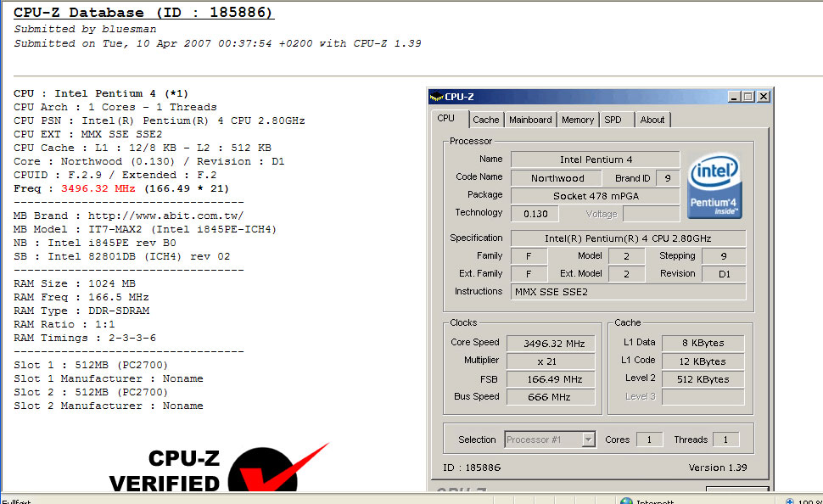Click the Core Speed field 3496.32 MHz
The height and width of the screenshot is (504, 823).
(x=551, y=344)
